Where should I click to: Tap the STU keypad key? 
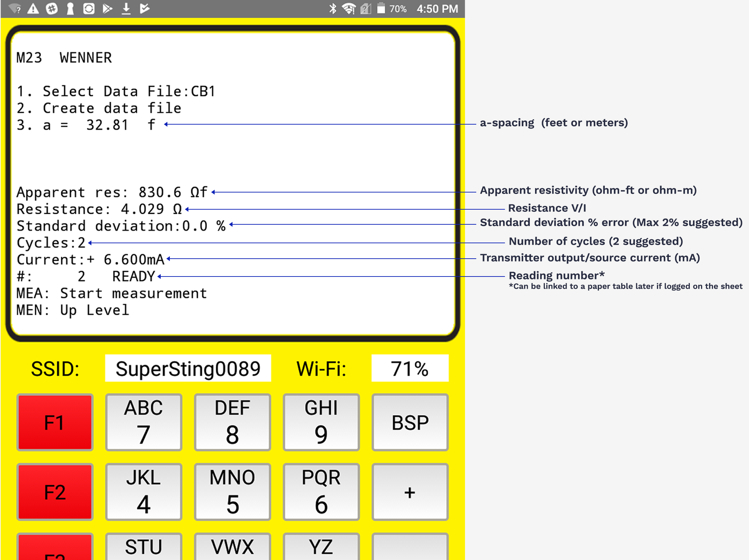coord(144,547)
